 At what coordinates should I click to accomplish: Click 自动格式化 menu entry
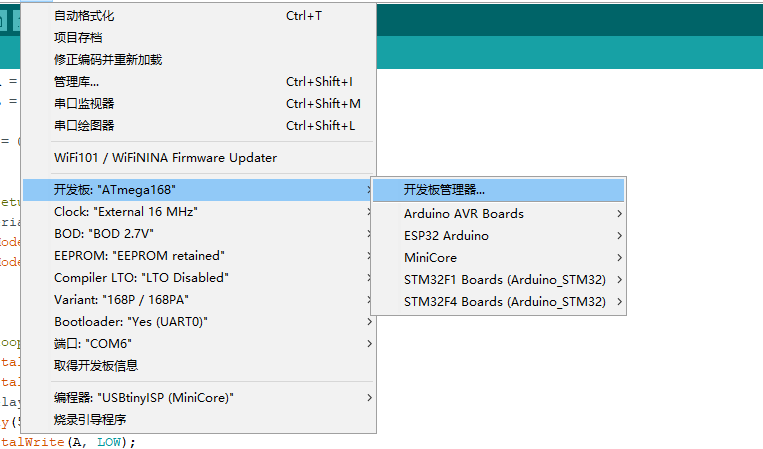tap(84, 16)
